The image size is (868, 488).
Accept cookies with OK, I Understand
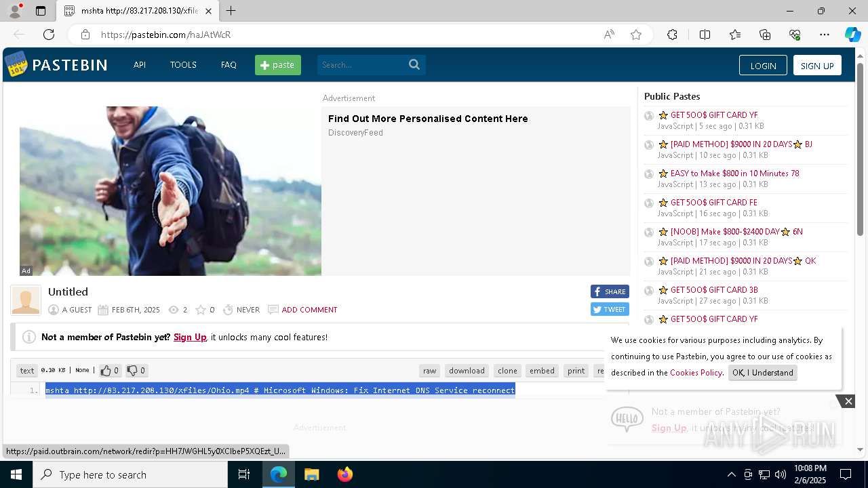point(762,373)
